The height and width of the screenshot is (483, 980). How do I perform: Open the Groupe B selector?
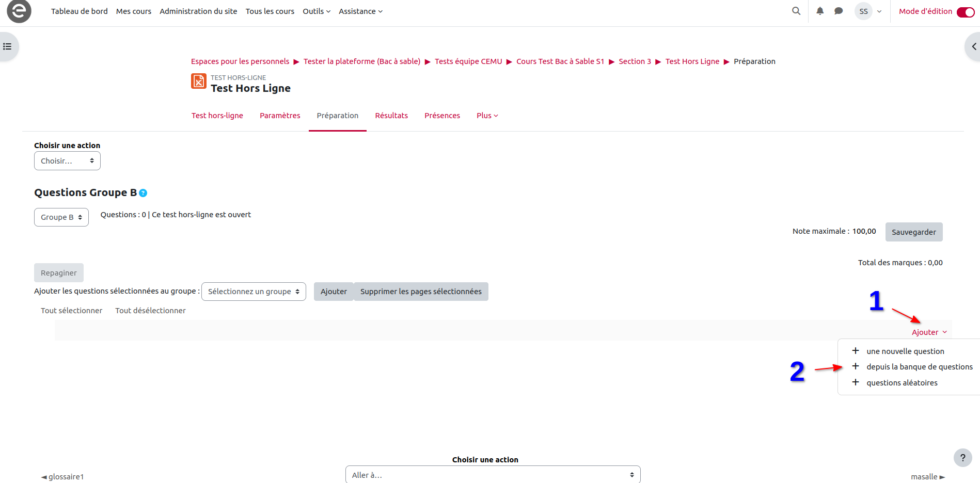61,217
